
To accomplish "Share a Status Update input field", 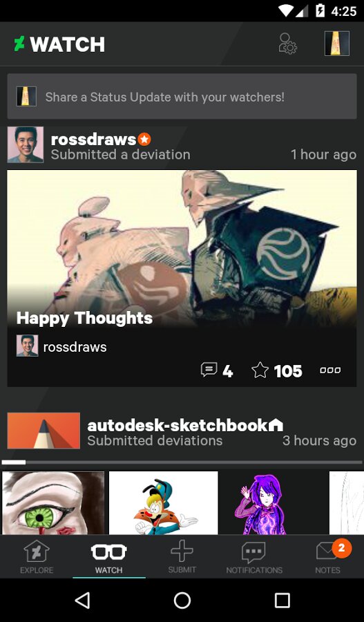I will coord(182,96).
